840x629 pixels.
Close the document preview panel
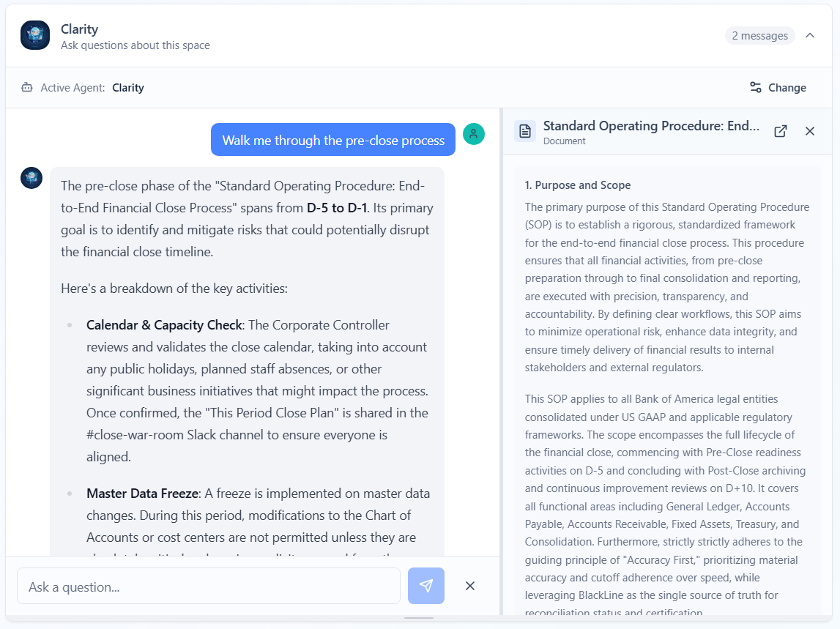810,131
